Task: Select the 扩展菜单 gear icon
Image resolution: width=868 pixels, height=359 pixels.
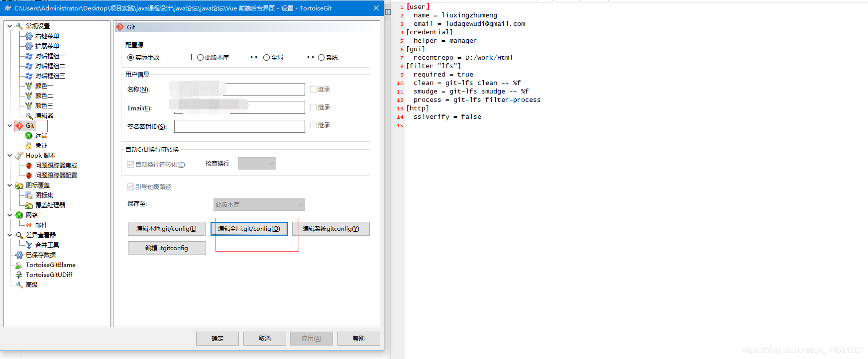Action: point(29,46)
